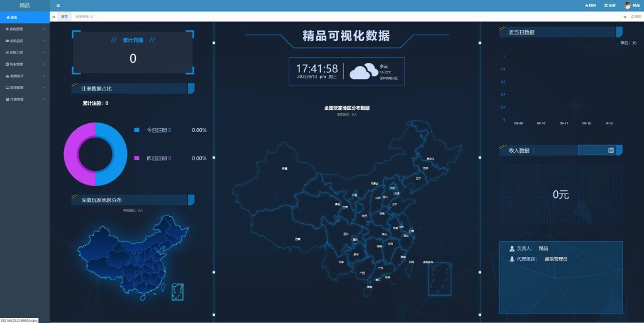Click the 负责人 精品 line
644x323 pixels.
528,248
